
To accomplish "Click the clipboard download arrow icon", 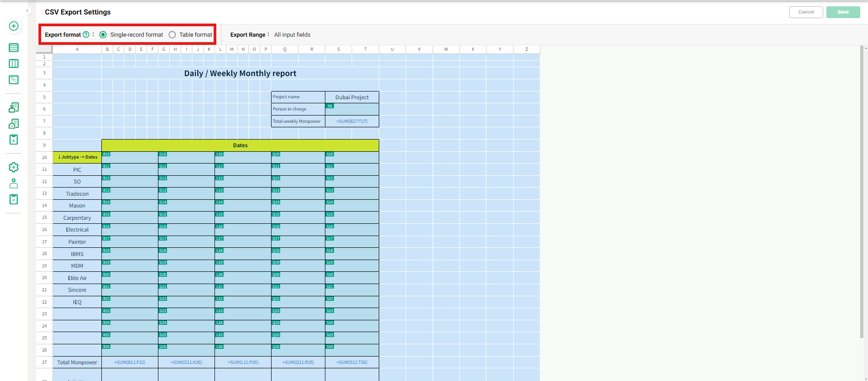I will 14,140.
